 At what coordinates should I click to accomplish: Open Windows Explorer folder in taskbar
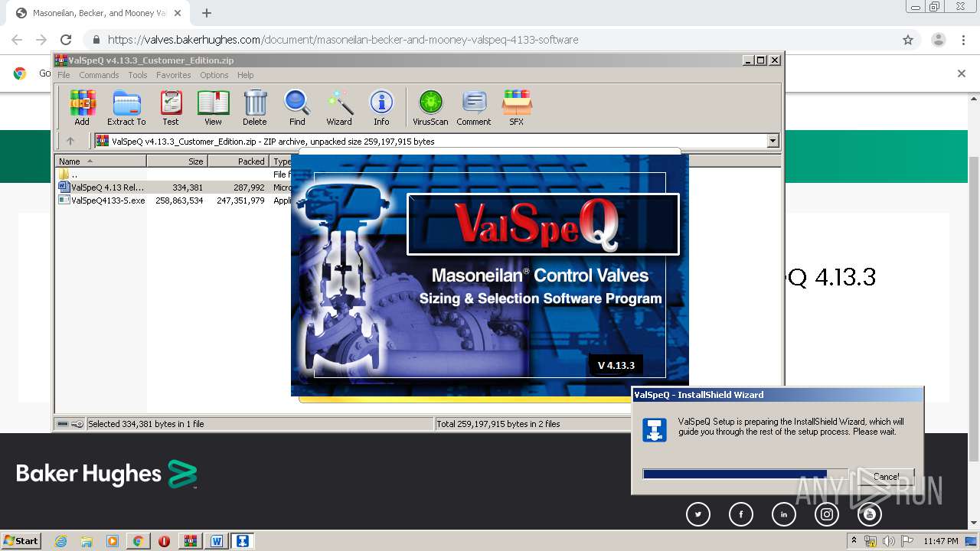coord(87,541)
